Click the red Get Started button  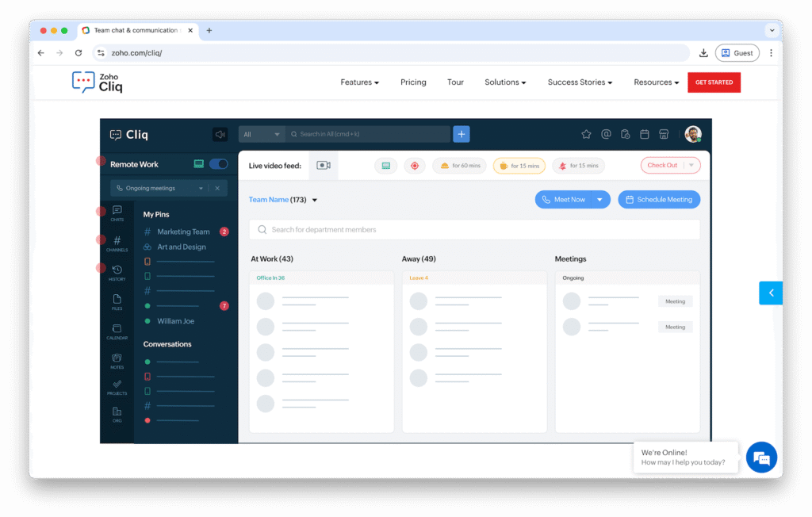[714, 82]
